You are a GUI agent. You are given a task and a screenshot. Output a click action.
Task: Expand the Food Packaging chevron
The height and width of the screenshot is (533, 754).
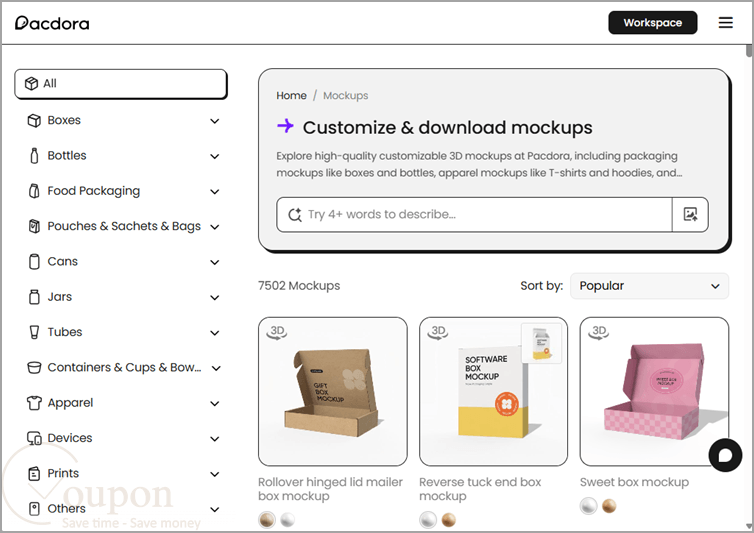tap(214, 191)
